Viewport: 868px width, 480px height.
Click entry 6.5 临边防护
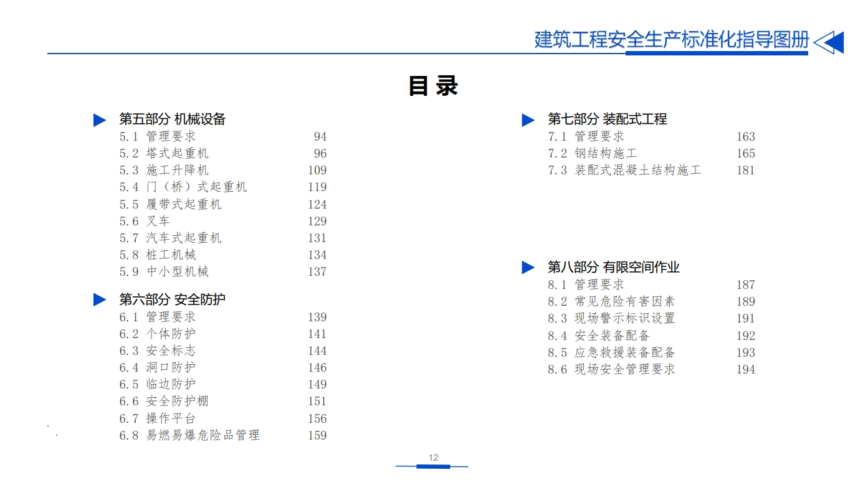point(158,384)
